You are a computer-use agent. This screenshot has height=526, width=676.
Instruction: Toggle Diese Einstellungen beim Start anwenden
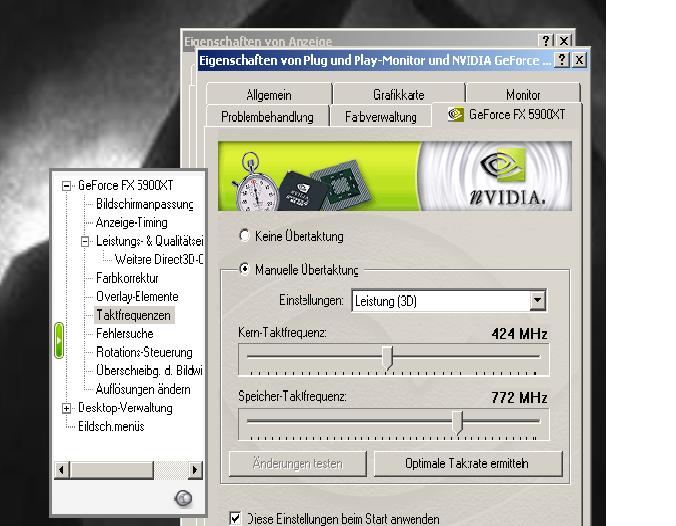[235, 518]
